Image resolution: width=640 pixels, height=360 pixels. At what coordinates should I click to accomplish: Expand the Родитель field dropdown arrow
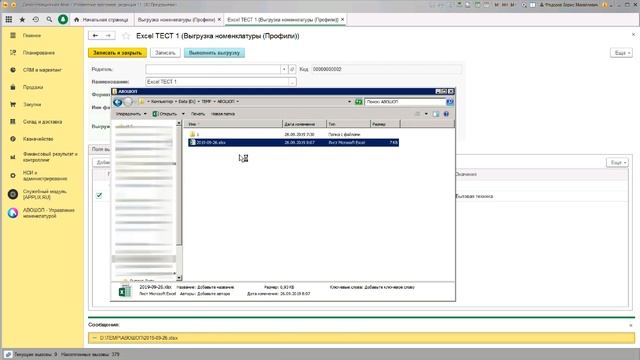[x=284, y=69]
